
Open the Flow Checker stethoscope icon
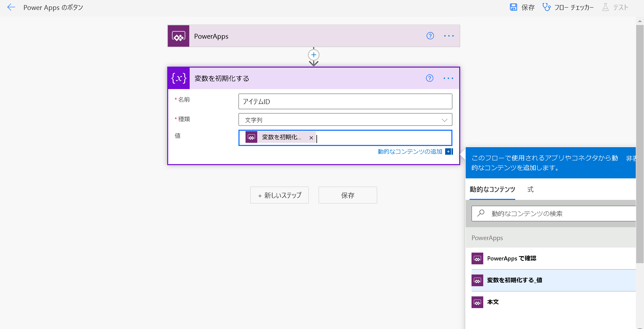(546, 7)
